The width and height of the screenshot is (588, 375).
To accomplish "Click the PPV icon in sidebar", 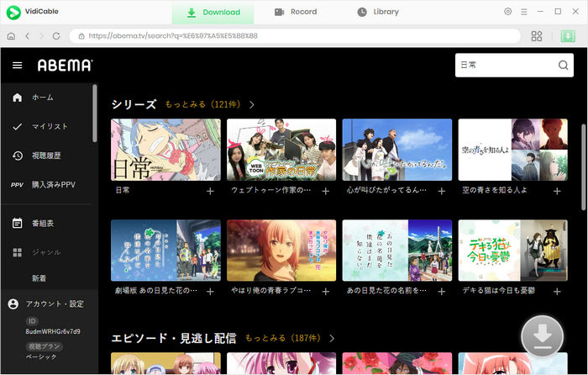I will (18, 185).
